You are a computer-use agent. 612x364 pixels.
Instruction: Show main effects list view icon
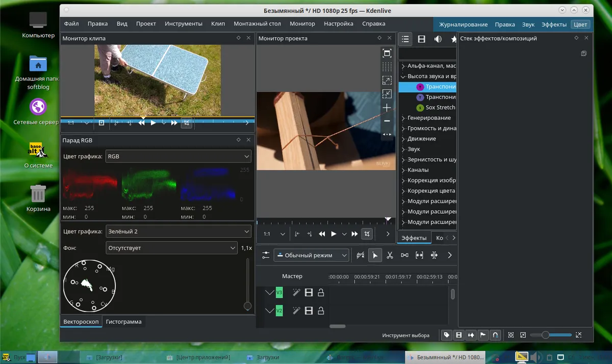point(405,39)
